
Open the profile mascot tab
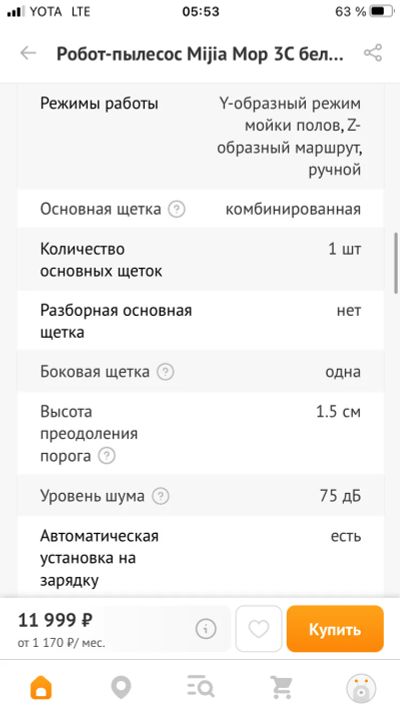pos(361,688)
